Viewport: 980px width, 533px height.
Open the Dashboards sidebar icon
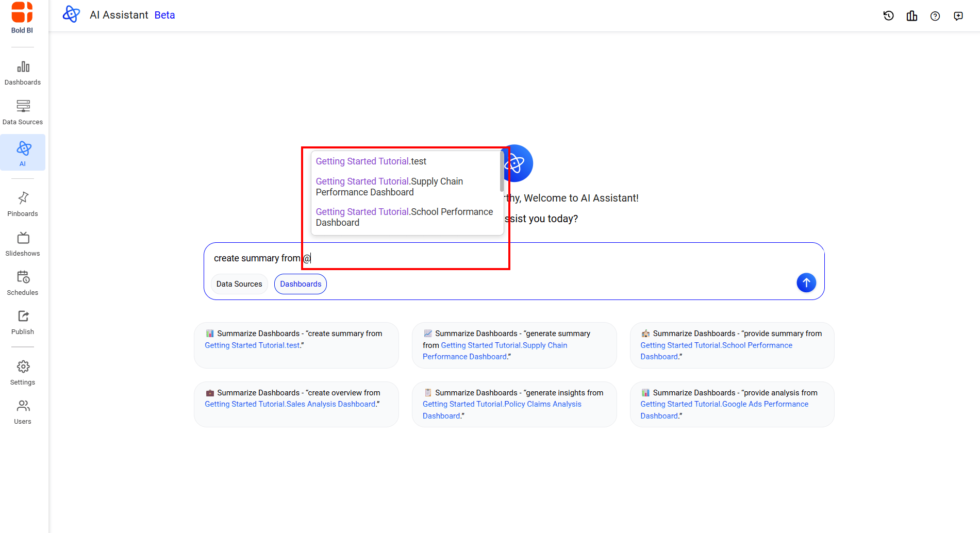point(23,73)
